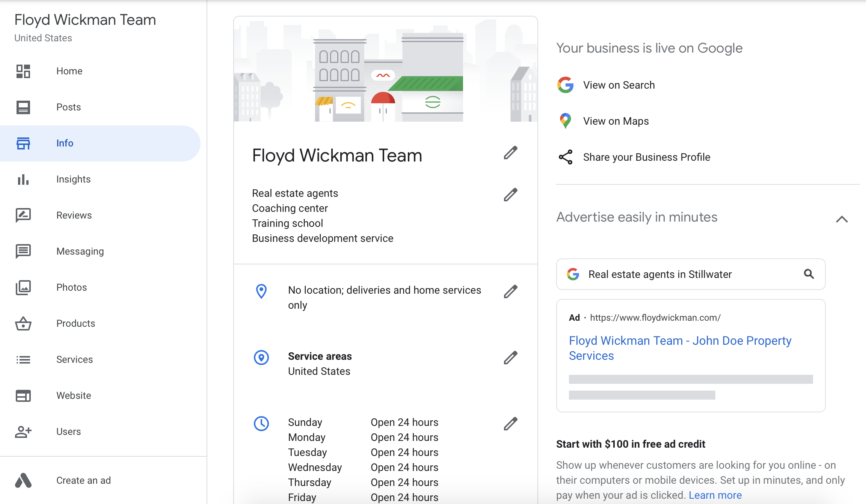Edit Service areas using the pencil icon
This screenshot has height=504, width=866.
coord(510,358)
